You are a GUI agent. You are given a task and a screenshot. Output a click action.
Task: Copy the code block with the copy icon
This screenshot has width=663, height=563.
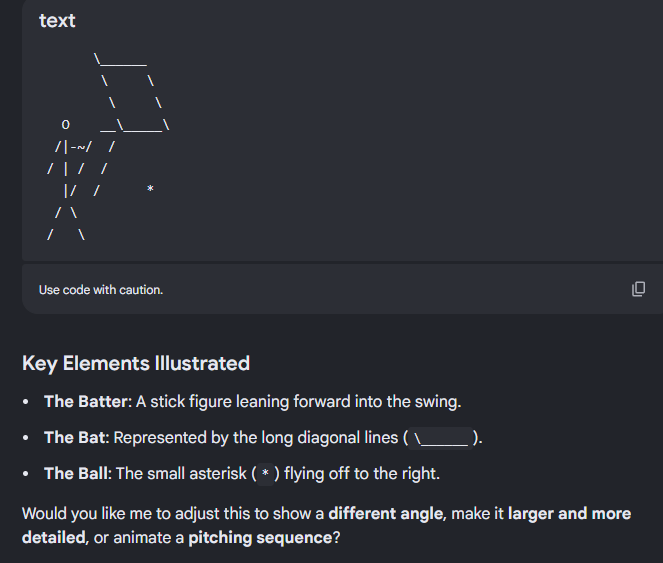click(638, 289)
